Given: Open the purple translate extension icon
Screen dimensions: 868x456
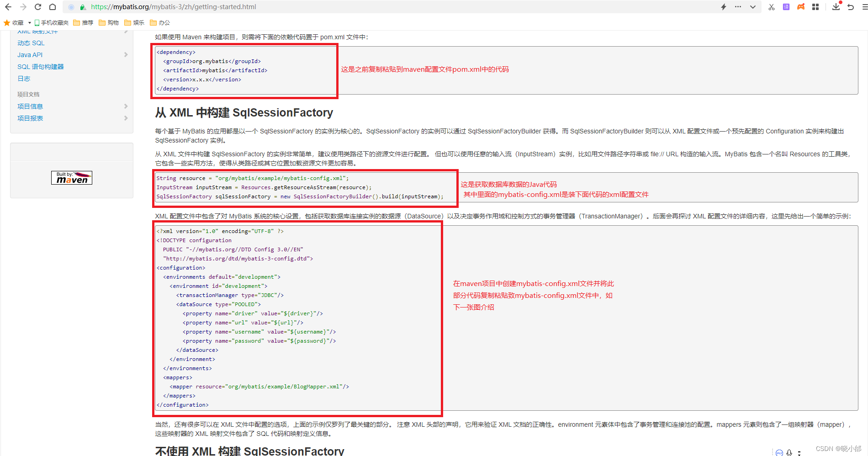Looking at the screenshot, I should tap(786, 7).
